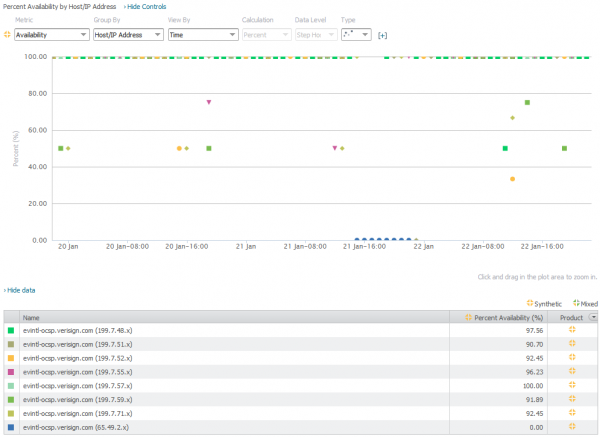Click the Hide Controls link

pyautogui.click(x=147, y=7)
